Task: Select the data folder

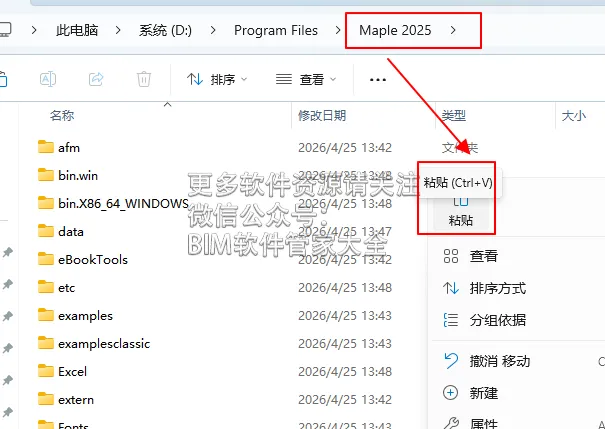Action: coord(71,231)
